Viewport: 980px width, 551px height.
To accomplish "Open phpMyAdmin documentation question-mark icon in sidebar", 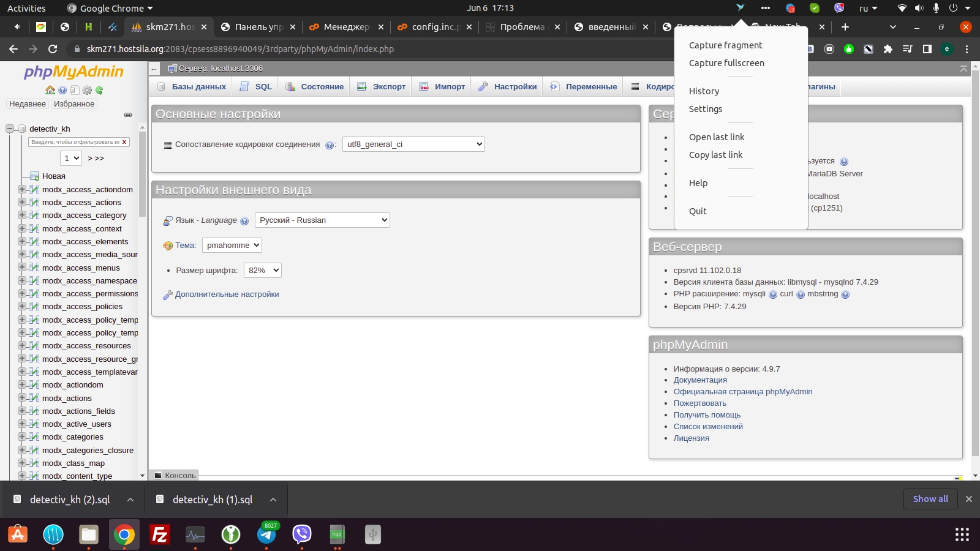I will (62, 90).
